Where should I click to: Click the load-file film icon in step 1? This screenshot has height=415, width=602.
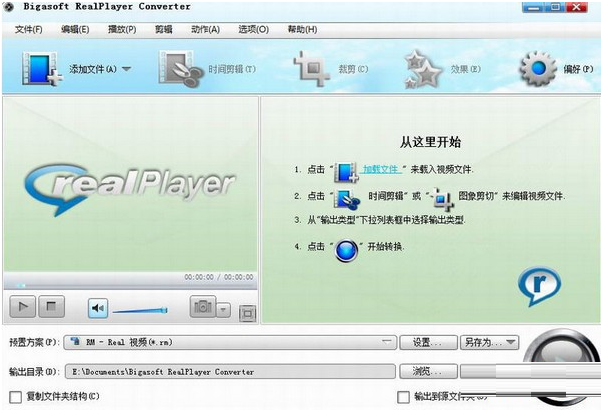pos(346,172)
